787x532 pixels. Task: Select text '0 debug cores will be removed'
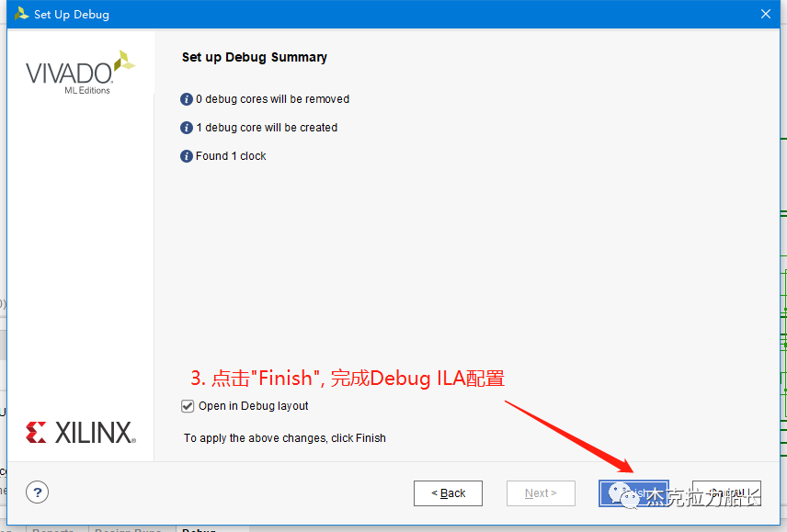coord(272,99)
